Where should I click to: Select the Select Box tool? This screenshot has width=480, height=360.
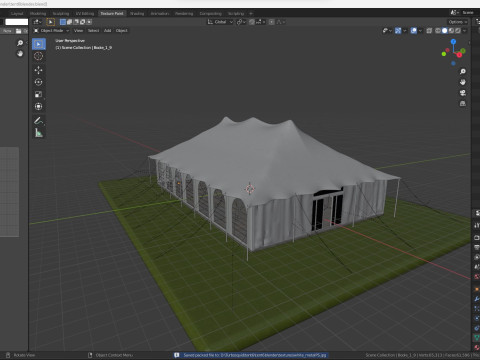point(39,44)
